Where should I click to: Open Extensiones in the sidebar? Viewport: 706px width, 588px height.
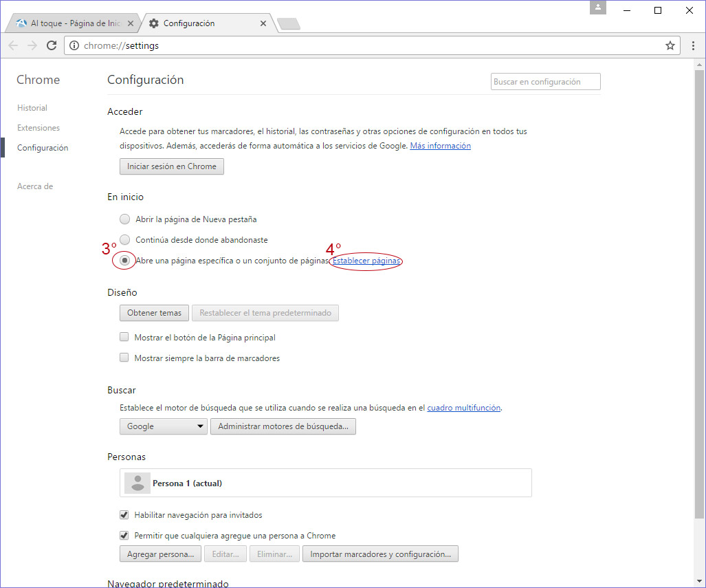[38, 128]
